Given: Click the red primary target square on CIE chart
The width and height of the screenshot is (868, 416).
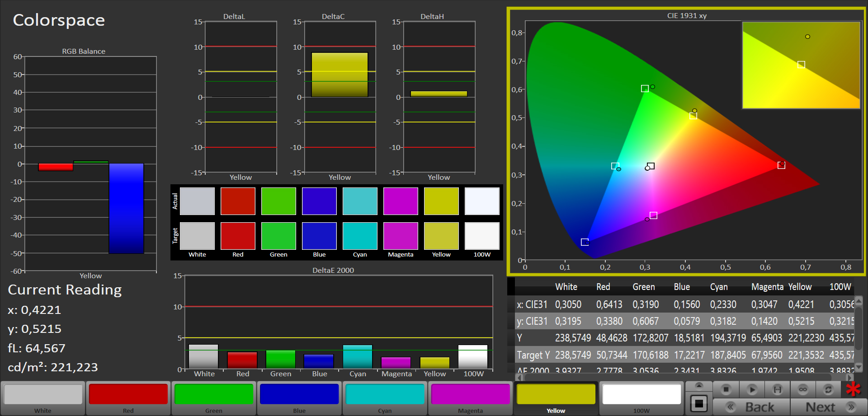Looking at the screenshot, I should pyautogui.click(x=781, y=165).
